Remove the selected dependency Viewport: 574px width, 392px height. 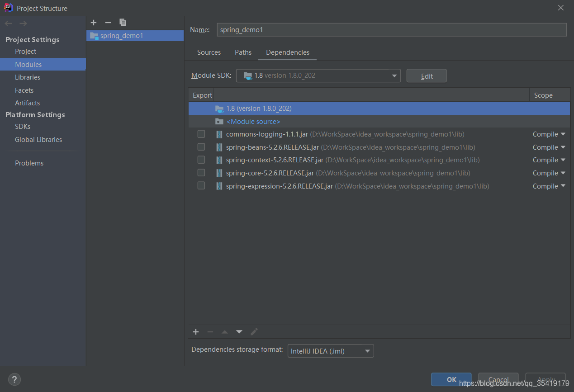(x=210, y=332)
